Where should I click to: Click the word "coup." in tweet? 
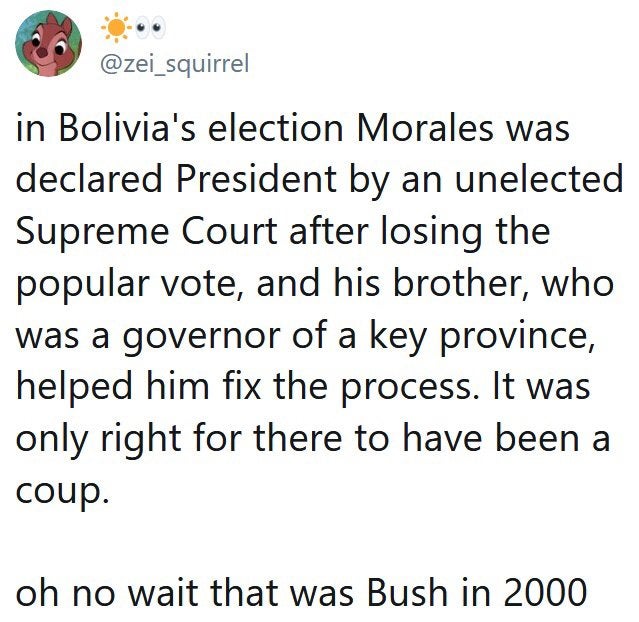tap(63, 491)
